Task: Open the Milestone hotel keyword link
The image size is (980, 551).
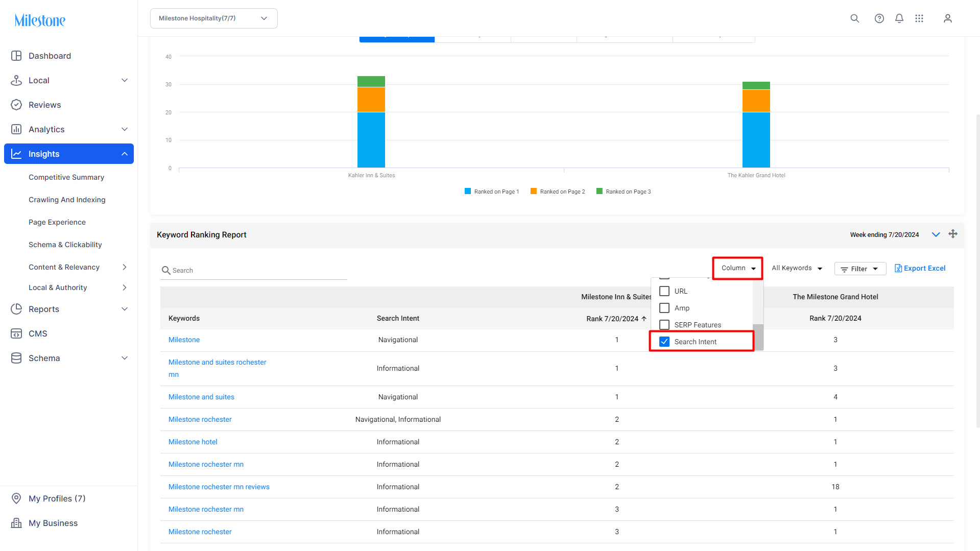Action: tap(193, 442)
